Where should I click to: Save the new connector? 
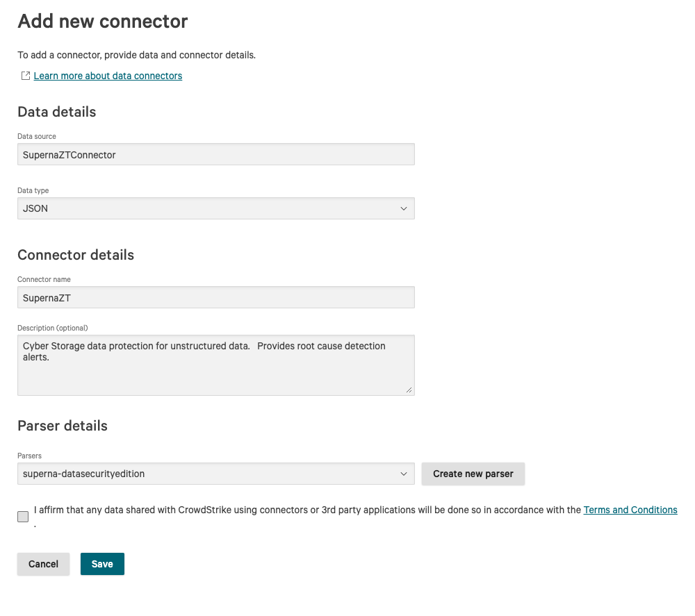pos(102,564)
